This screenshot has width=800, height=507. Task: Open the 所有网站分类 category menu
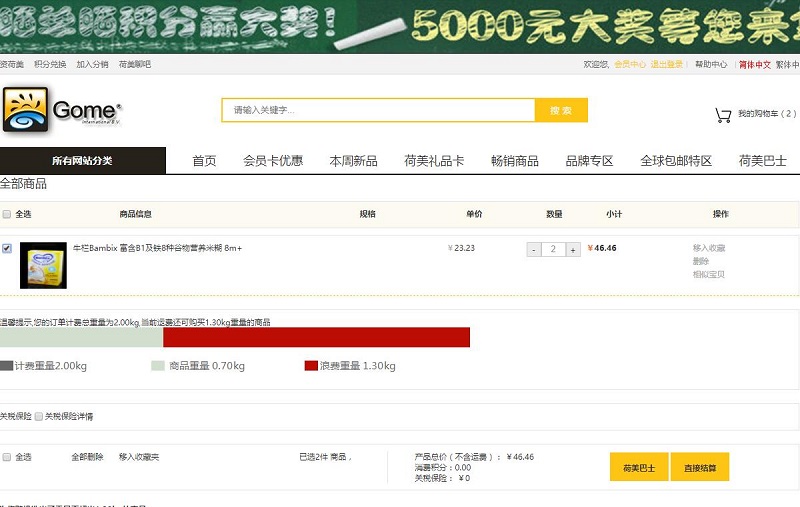tap(83, 161)
